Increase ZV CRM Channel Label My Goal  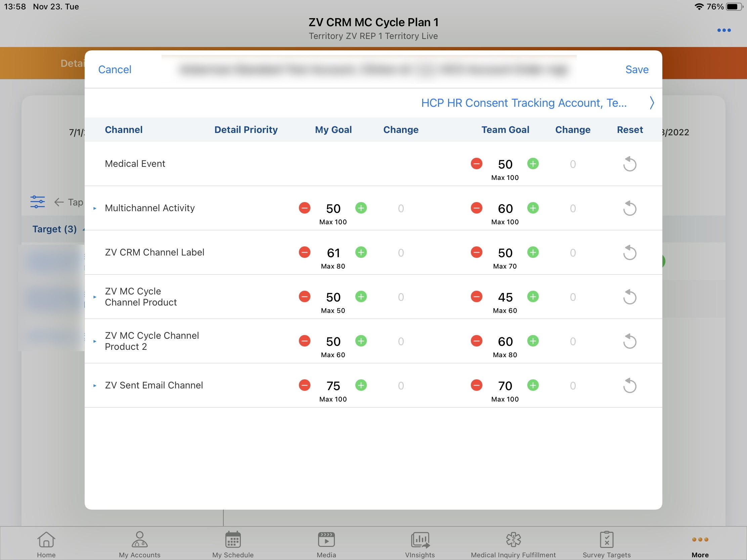(x=361, y=252)
